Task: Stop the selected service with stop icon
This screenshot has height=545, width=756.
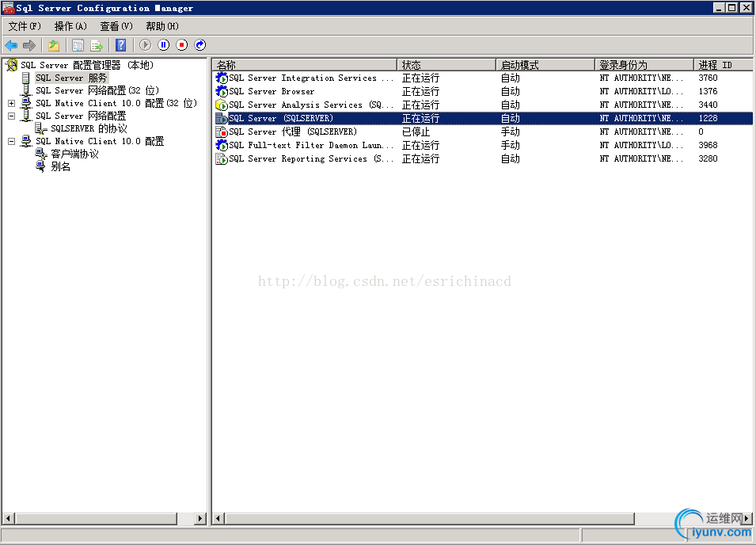Action: (182, 45)
